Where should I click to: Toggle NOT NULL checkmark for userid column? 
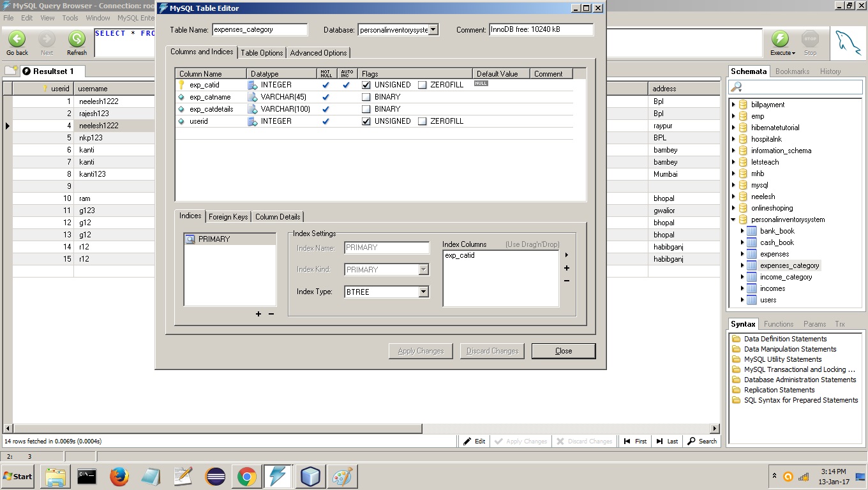pyautogui.click(x=325, y=121)
